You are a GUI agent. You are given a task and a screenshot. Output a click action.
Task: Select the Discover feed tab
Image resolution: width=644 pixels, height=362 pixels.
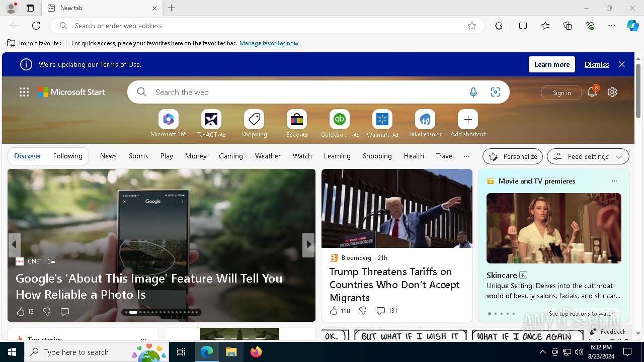tap(28, 156)
